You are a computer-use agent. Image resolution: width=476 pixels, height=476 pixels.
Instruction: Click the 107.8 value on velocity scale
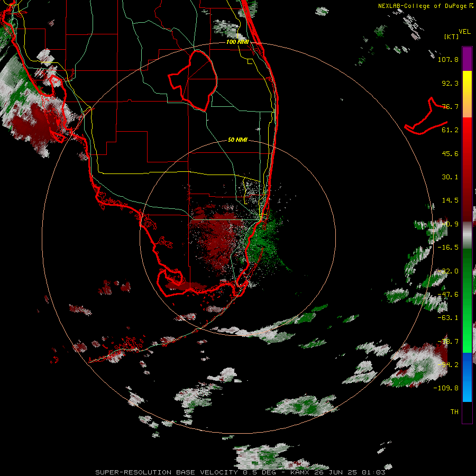pyautogui.click(x=448, y=59)
